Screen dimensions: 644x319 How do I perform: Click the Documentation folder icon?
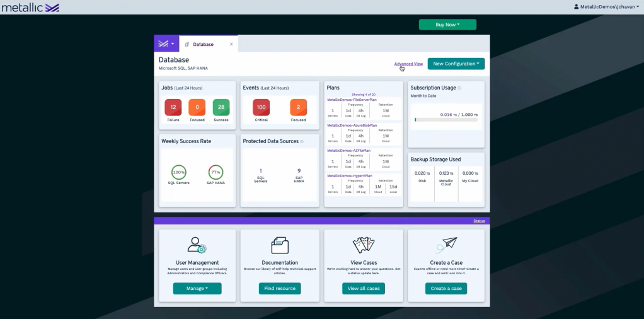tap(280, 245)
